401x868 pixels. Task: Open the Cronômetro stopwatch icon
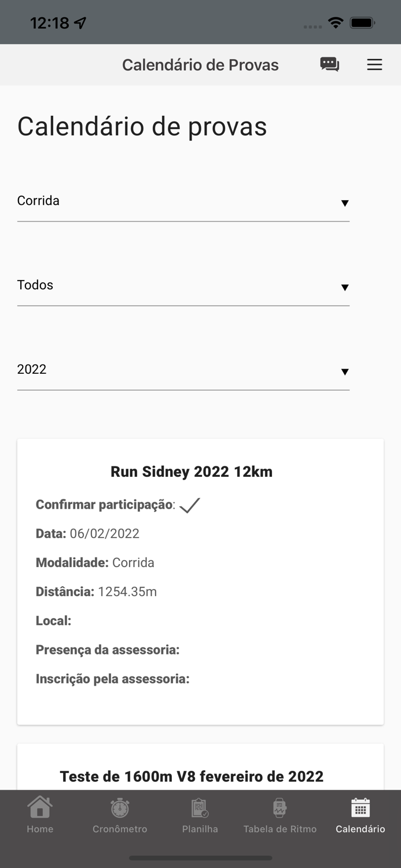click(120, 807)
